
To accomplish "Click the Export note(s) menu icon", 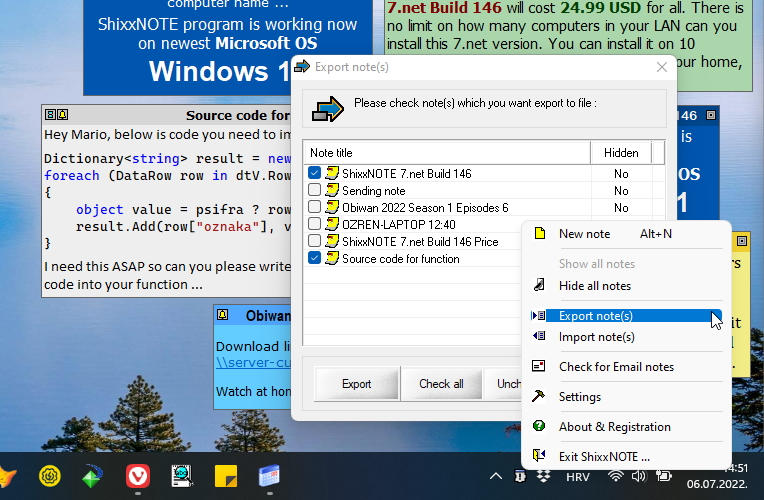I will 538,315.
